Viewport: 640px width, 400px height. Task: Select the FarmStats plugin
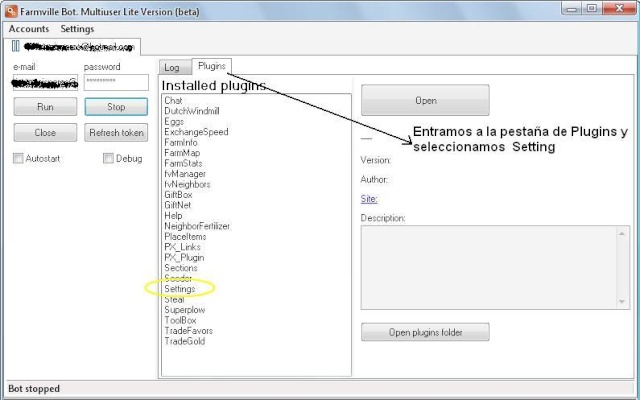183,163
